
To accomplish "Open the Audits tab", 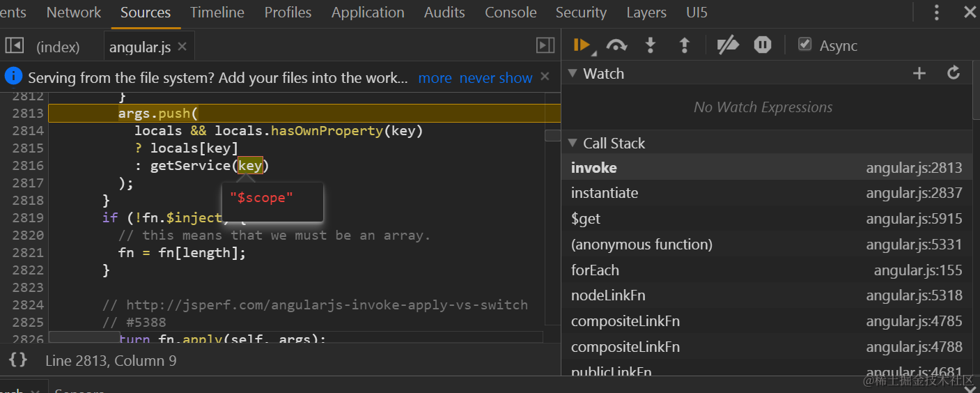I will (444, 13).
